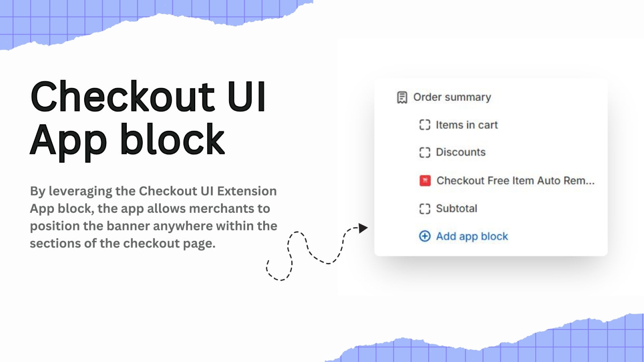
Task: Click the Checkout UI App block heading
Action: (148, 118)
